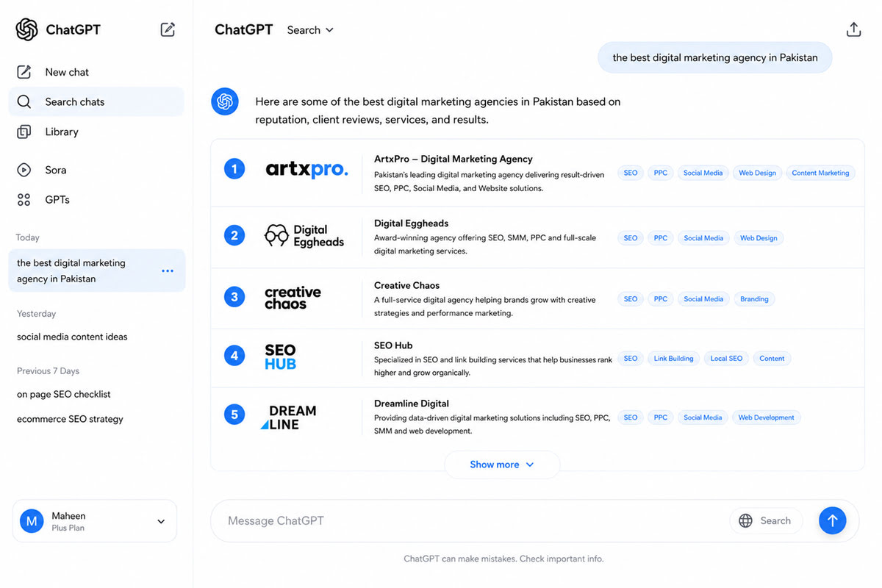Open Sora from the sidebar
Viewport: 882px width, 588px height.
pos(96,170)
